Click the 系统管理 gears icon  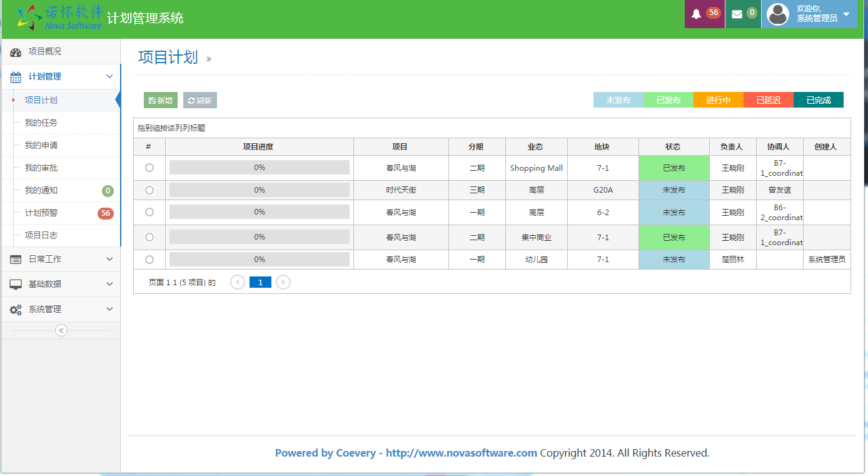click(x=16, y=310)
